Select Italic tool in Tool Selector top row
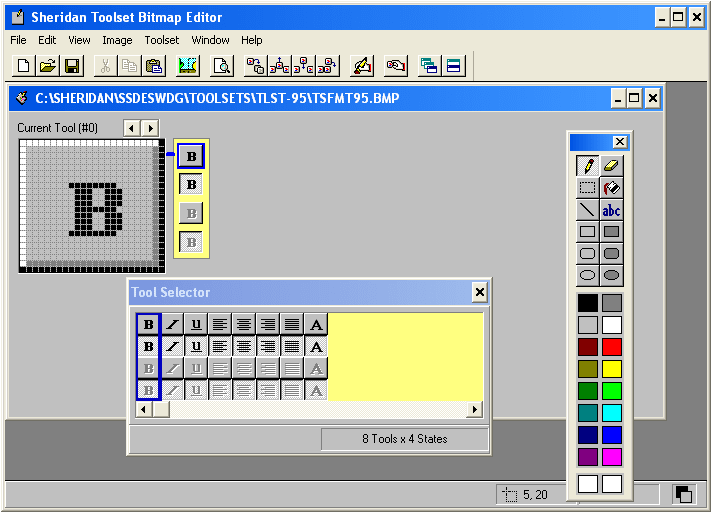Screen dimensions: 715x514 click(x=172, y=324)
